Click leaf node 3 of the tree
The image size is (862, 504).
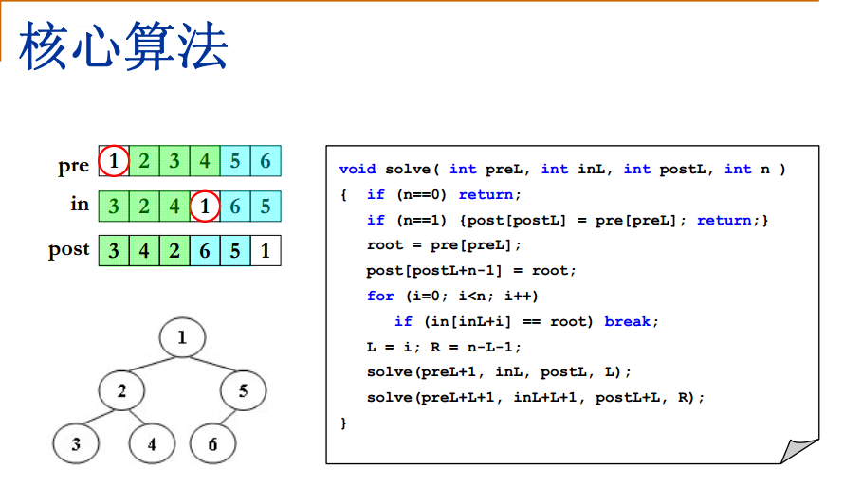(x=76, y=443)
